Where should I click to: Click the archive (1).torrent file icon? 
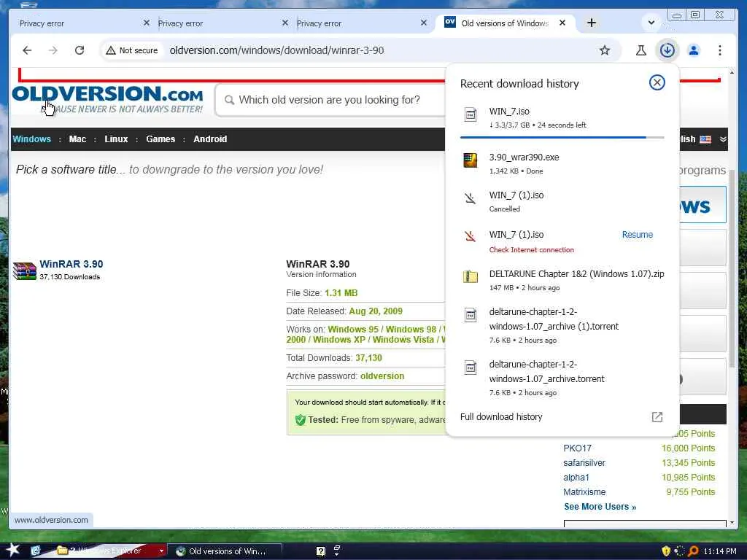click(x=471, y=315)
